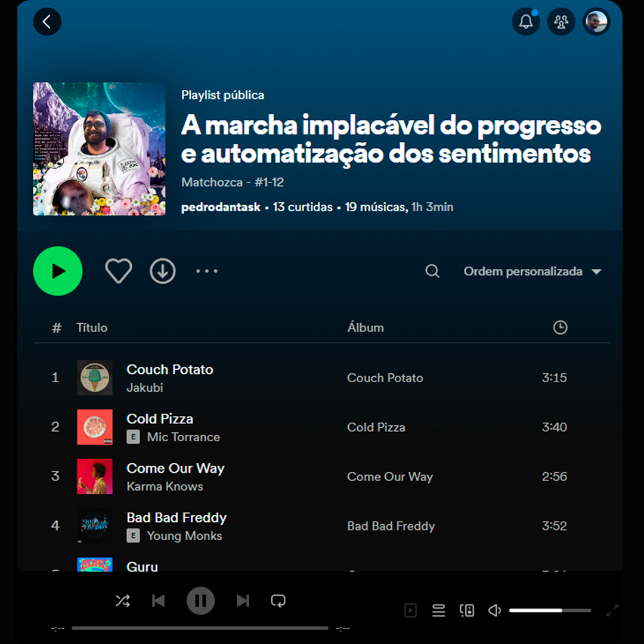
Task: Mute the volume speaker icon
Action: click(494, 611)
